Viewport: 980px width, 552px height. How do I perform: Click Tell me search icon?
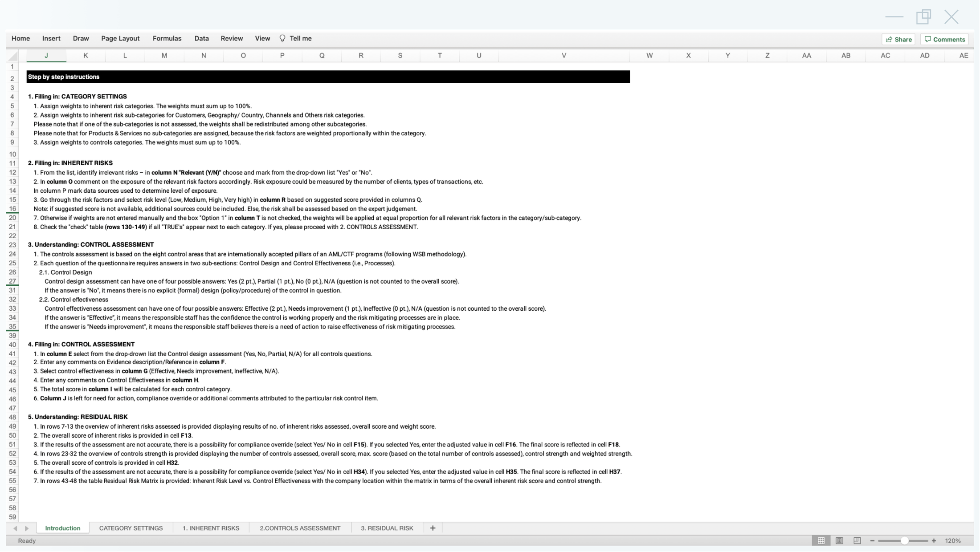point(283,38)
